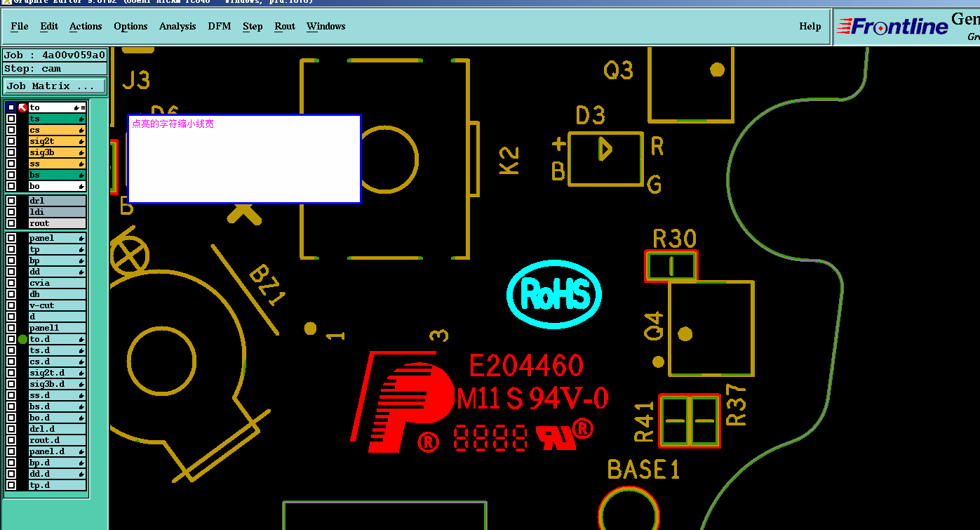This screenshot has height=530, width=980.
Task: Click the small grid icon in the to row
Action: [83, 107]
